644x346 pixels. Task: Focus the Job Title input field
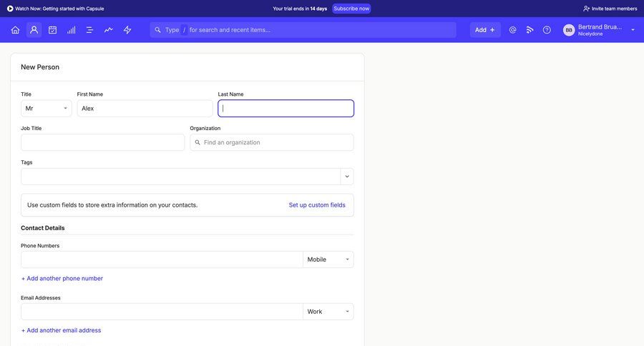tap(102, 142)
